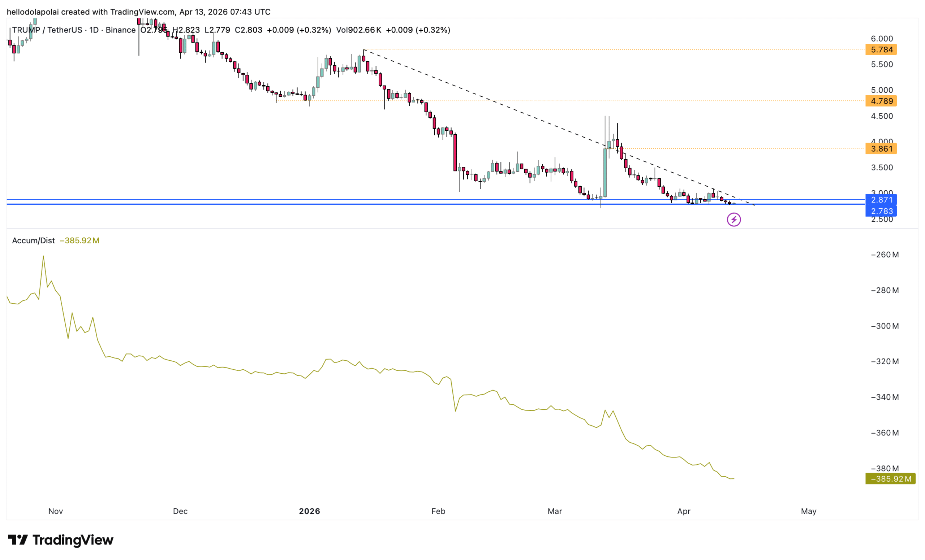Click the orange 4.789 price label
Viewport: 925px width, 560px height.
pyautogui.click(x=881, y=101)
